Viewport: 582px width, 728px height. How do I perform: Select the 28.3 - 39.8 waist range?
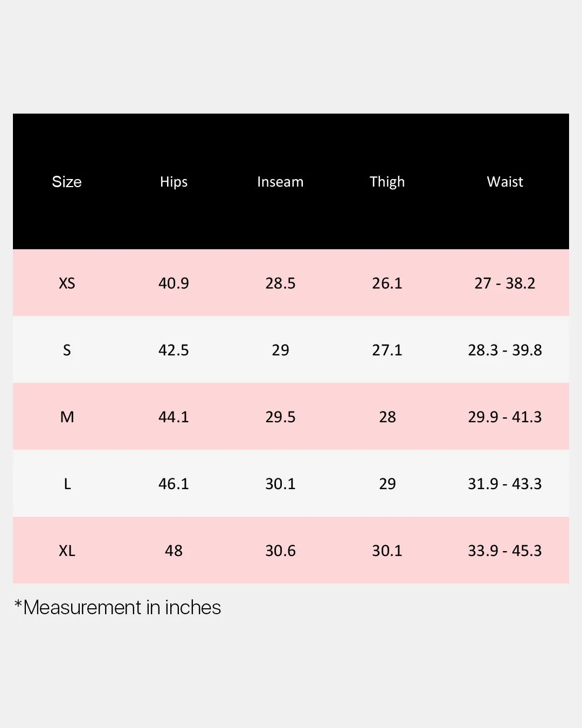click(505, 350)
